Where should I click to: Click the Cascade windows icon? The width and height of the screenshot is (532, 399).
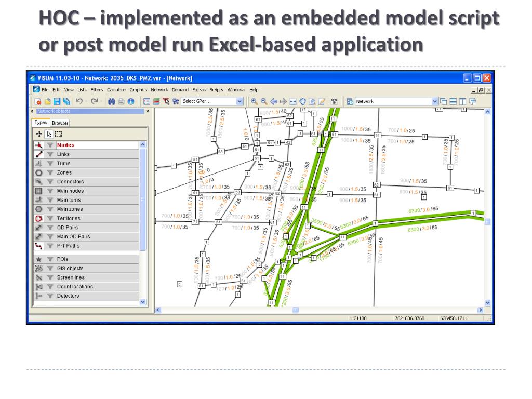point(444,101)
